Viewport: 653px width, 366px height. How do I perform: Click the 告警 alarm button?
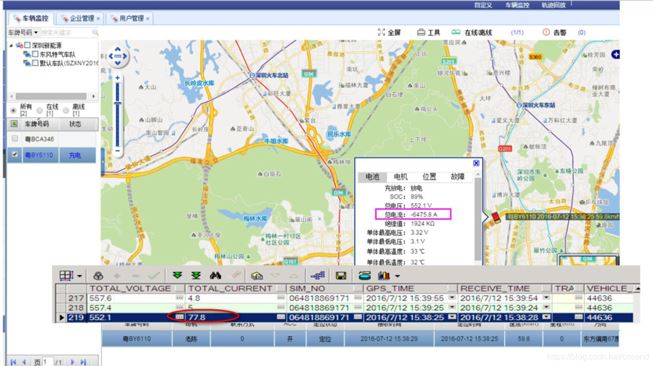tap(554, 32)
